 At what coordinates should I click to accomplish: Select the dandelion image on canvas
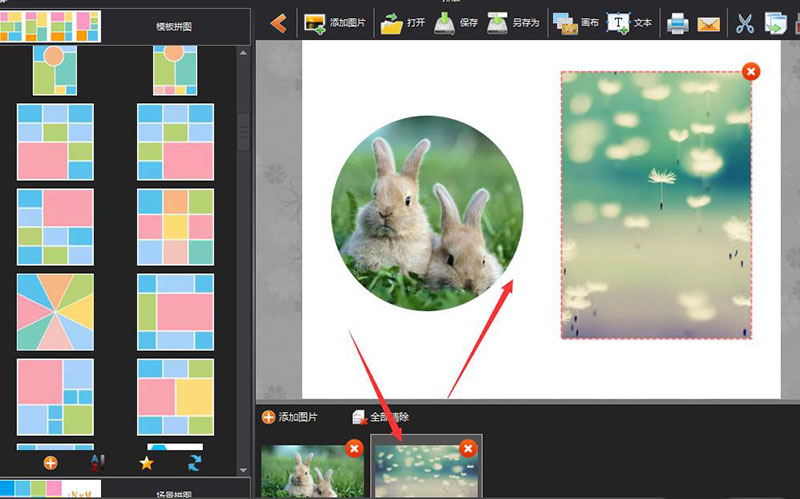pyautogui.click(x=656, y=205)
